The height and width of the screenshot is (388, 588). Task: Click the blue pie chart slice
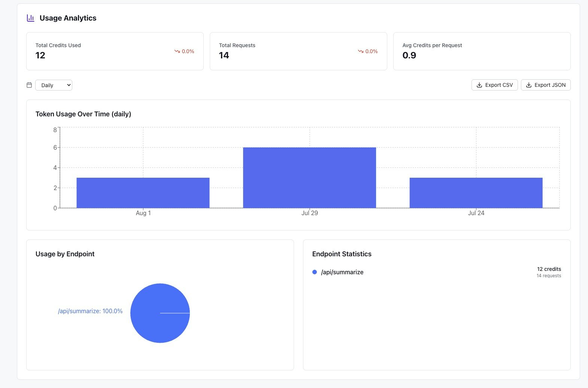tap(160, 313)
